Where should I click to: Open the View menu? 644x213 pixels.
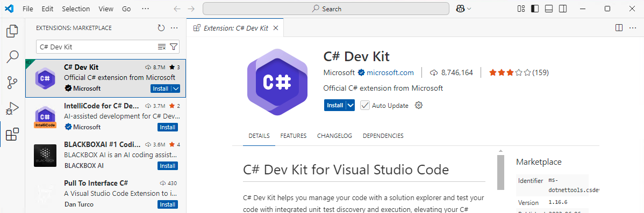pos(106,9)
